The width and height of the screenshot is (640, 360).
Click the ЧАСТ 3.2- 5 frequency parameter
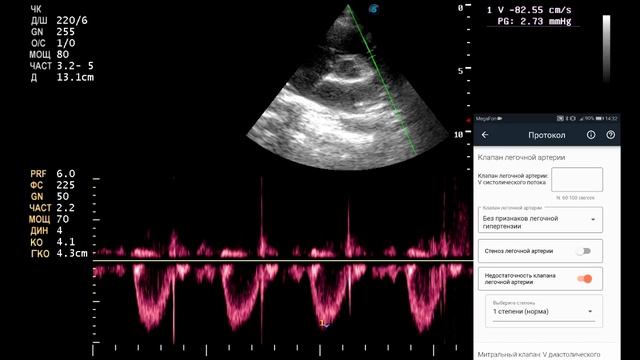click(x=61, y=66)
